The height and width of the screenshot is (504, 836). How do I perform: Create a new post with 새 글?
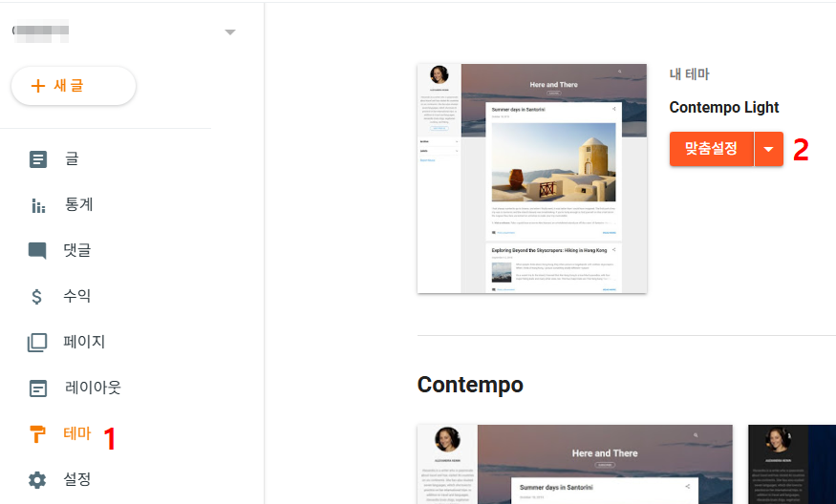[74, 86]
